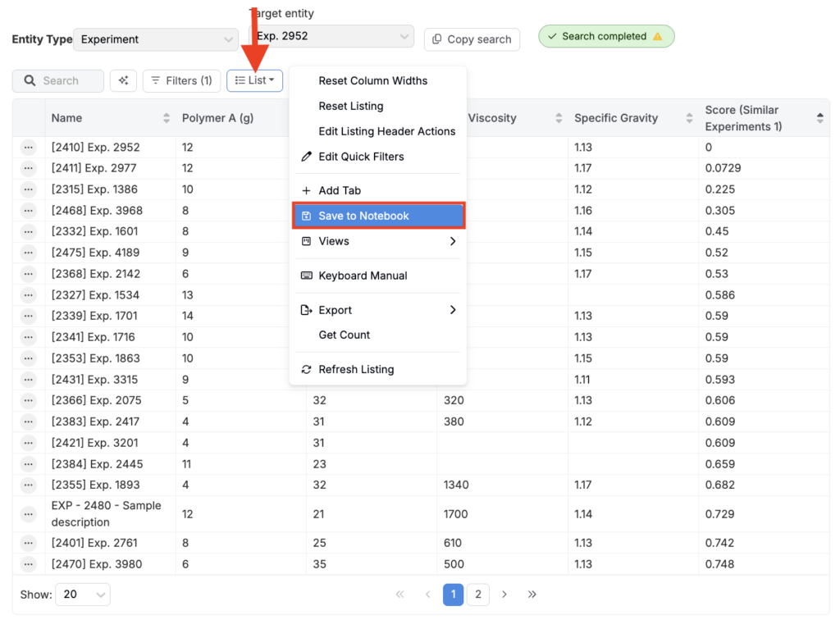Select Refresh Listing menu option
This screenshot has width=840, height=629.
click(356, 369)
